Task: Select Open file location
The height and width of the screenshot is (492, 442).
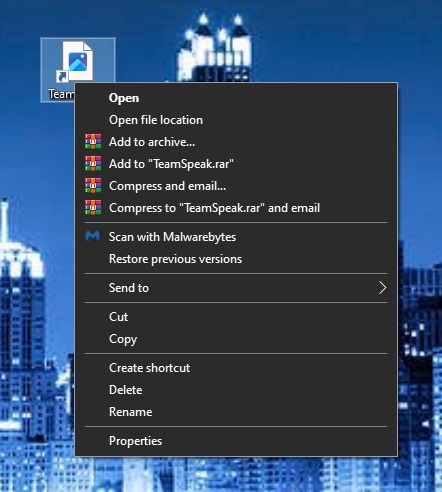Action: coord(236,120)
